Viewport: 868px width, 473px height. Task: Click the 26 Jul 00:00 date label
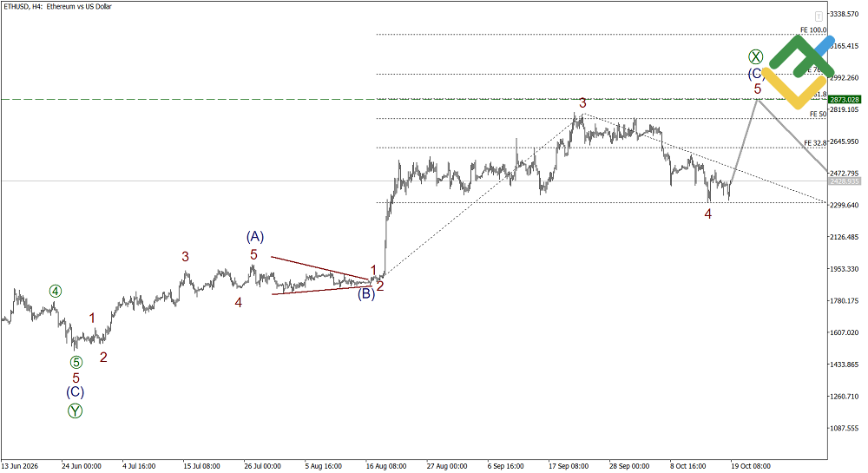[262, 466]
